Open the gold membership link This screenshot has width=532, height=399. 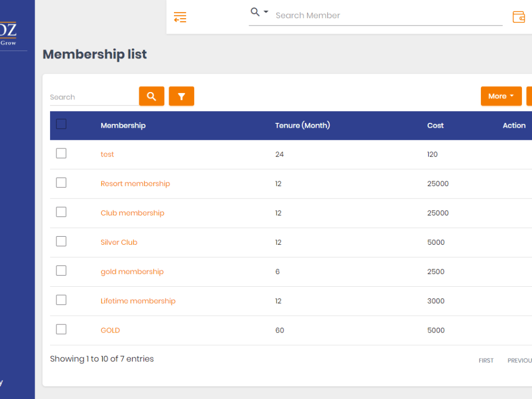[x=132, y=272]
